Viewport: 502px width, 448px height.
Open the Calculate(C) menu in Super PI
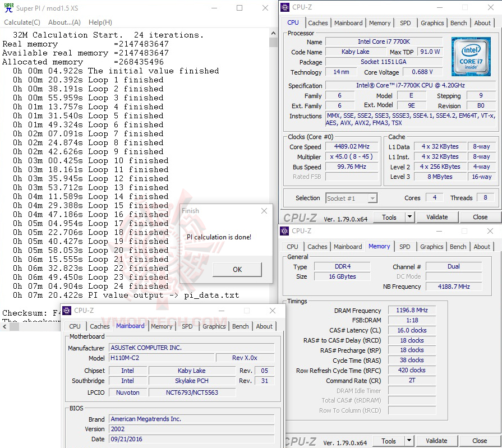(22, 22)
